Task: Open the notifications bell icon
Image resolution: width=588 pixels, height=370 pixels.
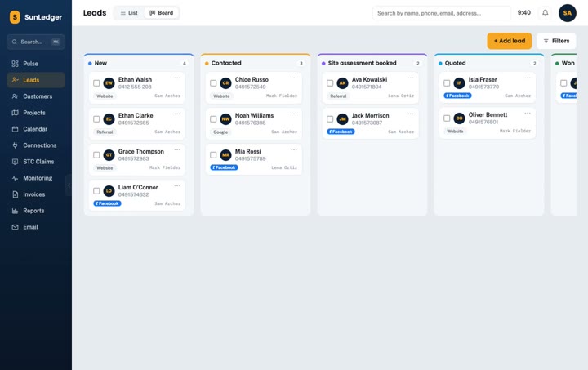Action: tap(546, 13)
